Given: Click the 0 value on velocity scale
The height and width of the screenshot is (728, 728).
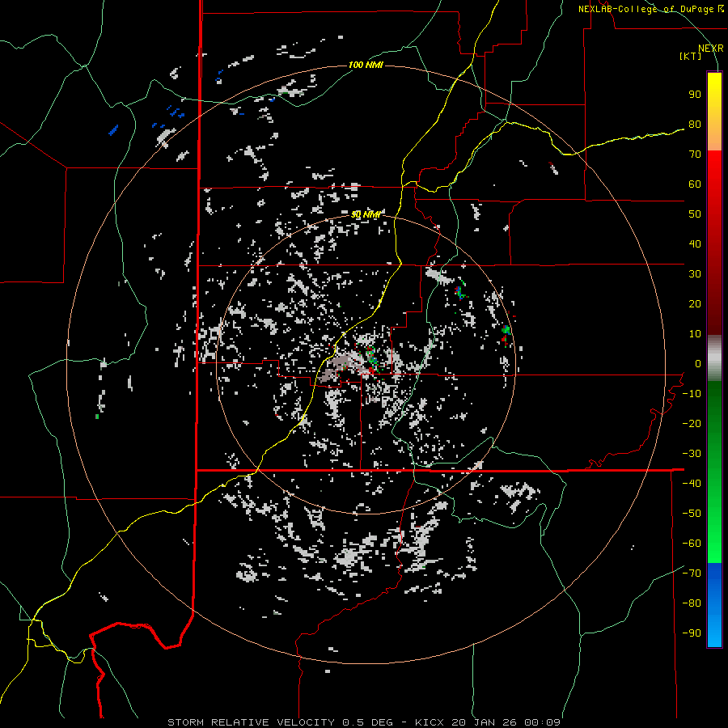Looking at the screenshot, I should (x=698, y=363).
